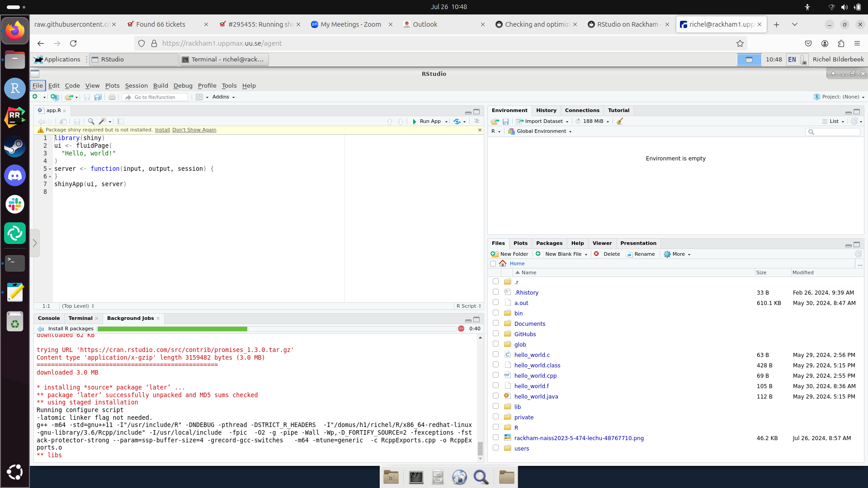
Task: Check the checkbox for private folder
Action: pos(495,417)
